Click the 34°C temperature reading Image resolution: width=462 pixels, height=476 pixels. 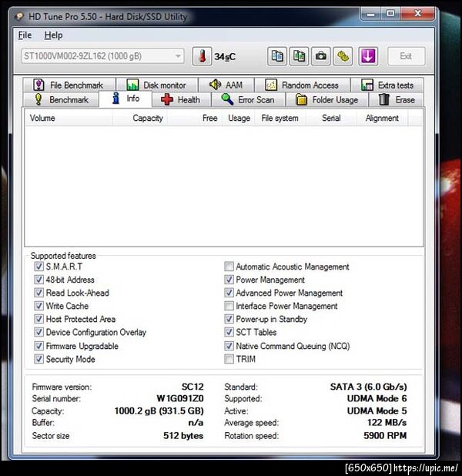point(225,57)
